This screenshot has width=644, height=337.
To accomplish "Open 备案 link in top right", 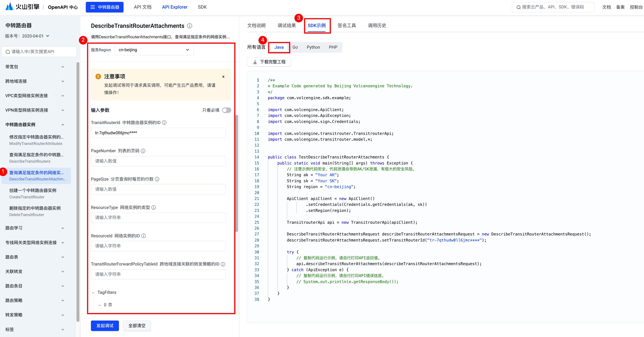I will [620, 7].
